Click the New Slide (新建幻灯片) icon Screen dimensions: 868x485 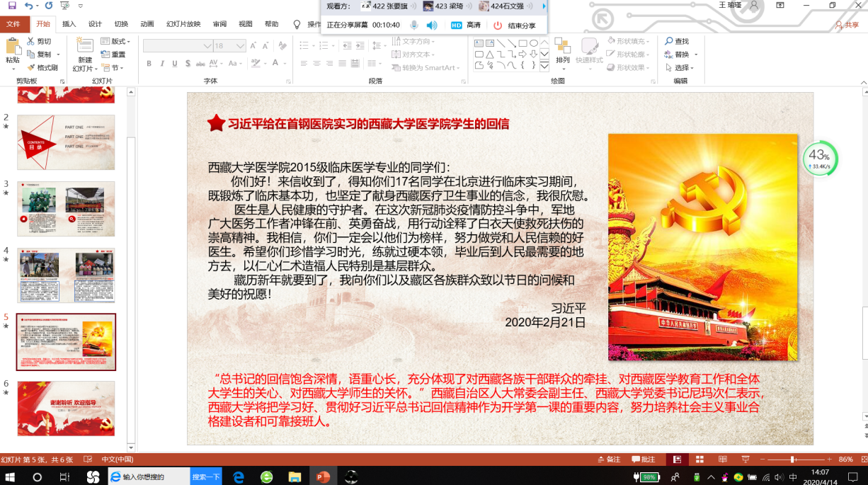point(85,47)
